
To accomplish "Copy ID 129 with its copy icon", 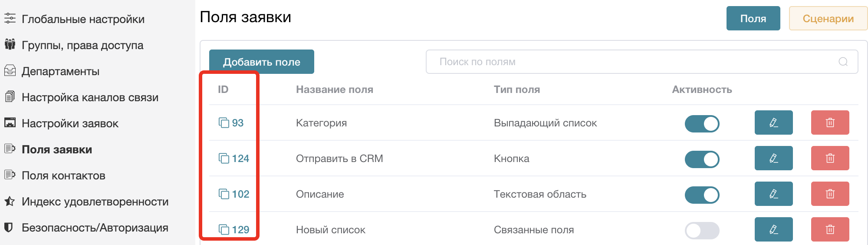I will point(224,229).
